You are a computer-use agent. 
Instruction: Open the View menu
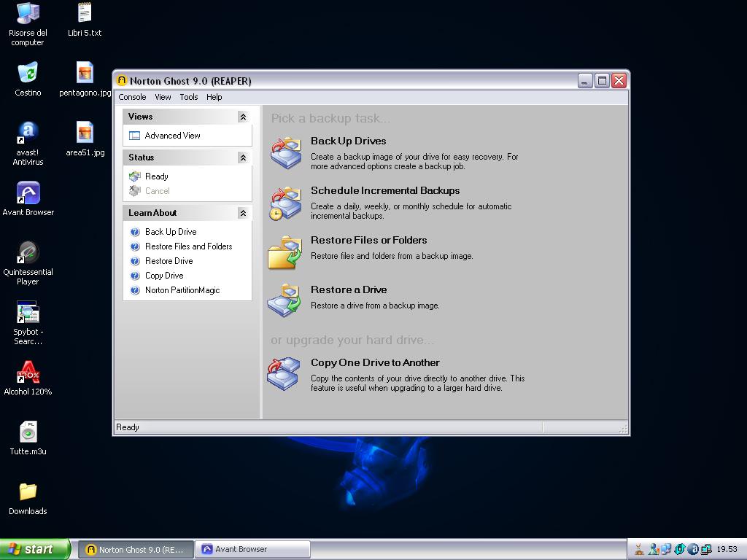[x=163, y=97]
